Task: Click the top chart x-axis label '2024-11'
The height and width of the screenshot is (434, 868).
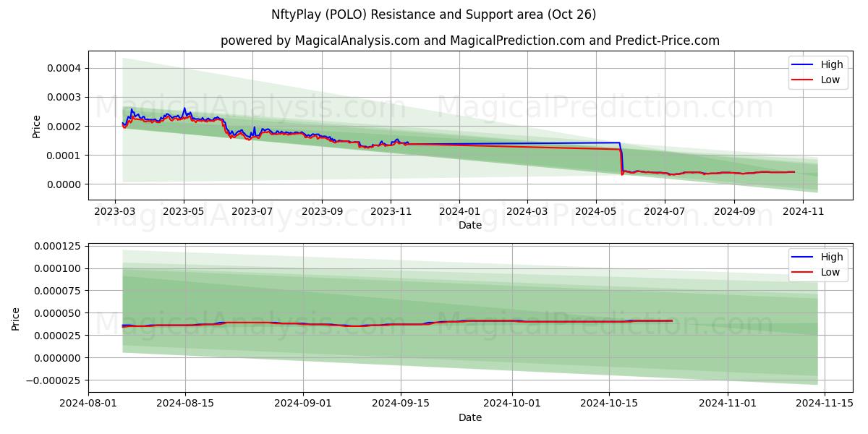Action: pyautogui.click(x=803, y=211)
